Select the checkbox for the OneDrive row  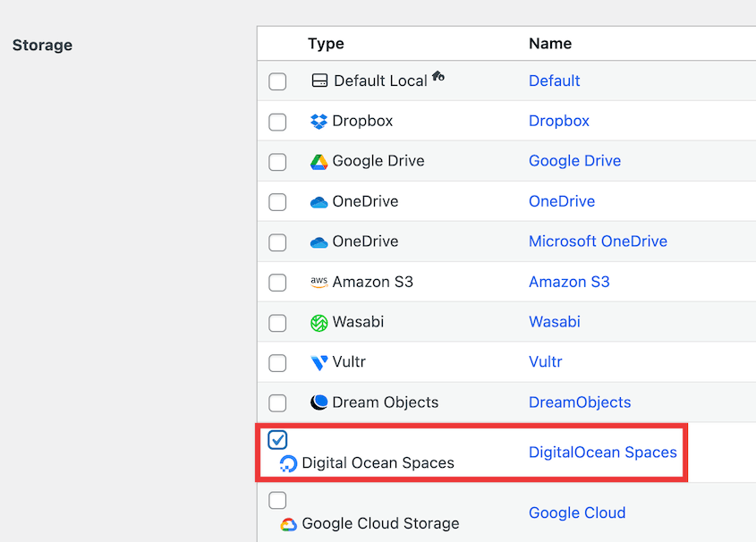tap(277, 202)
